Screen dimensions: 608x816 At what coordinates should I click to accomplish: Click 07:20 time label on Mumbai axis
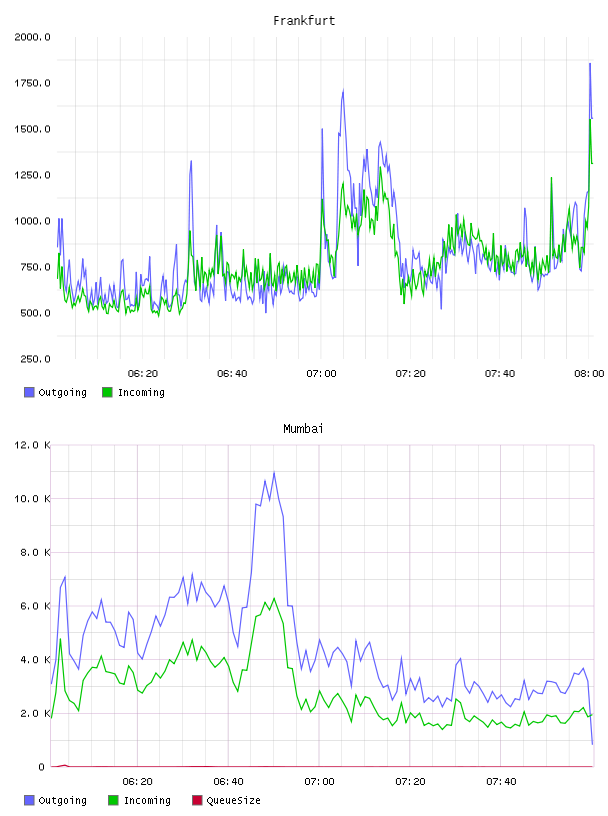point(410,782)
